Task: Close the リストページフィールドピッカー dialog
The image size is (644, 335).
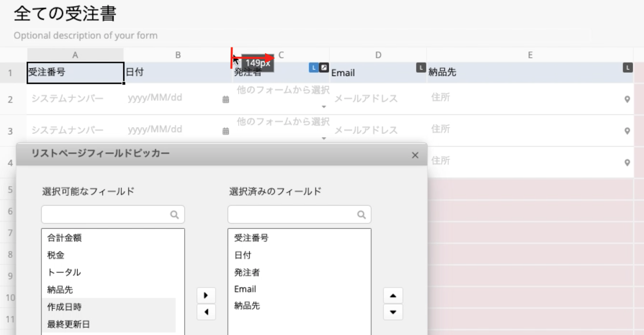Action: coord(415,155)
